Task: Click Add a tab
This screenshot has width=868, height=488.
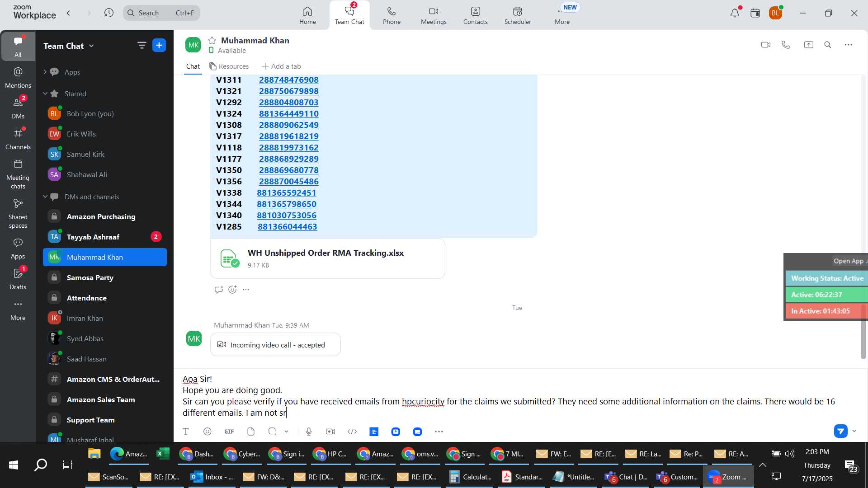Action: [x=281, y=66]
